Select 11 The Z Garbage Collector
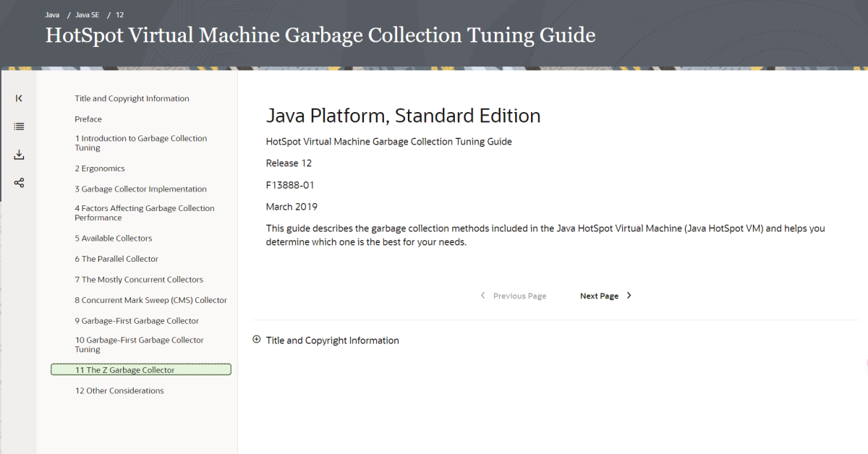Screen dimensions: 868x454 (141, 370)
